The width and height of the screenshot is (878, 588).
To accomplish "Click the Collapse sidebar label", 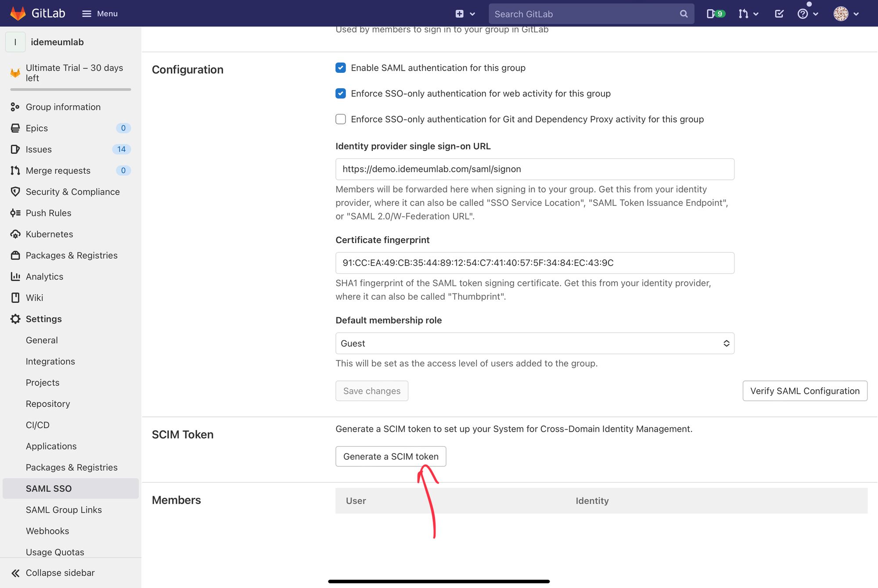I will 60,573.
